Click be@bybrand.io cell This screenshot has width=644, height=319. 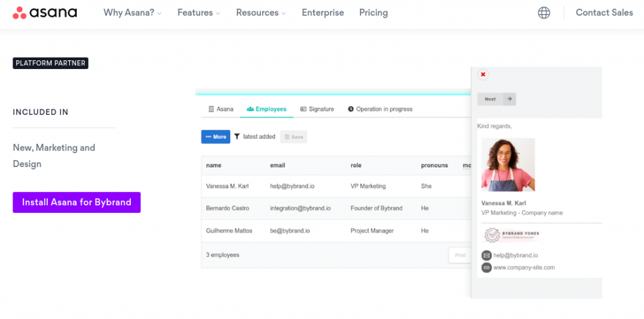tap(290, 231)
